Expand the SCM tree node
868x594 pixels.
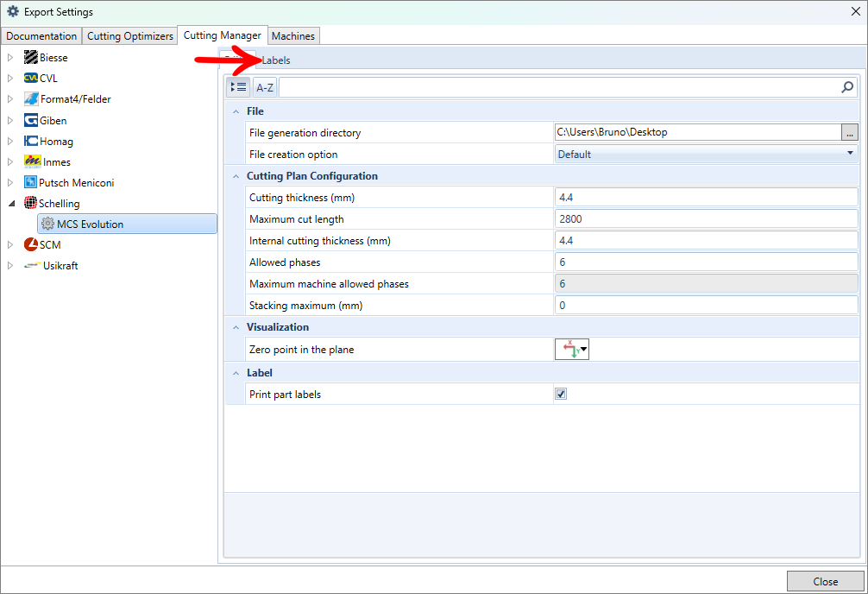pos(10,244)
